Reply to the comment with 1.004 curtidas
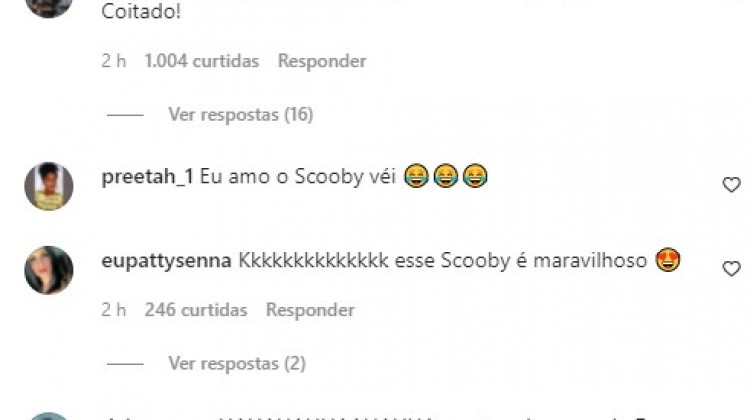The image size is (750, 420). [322, 61]
